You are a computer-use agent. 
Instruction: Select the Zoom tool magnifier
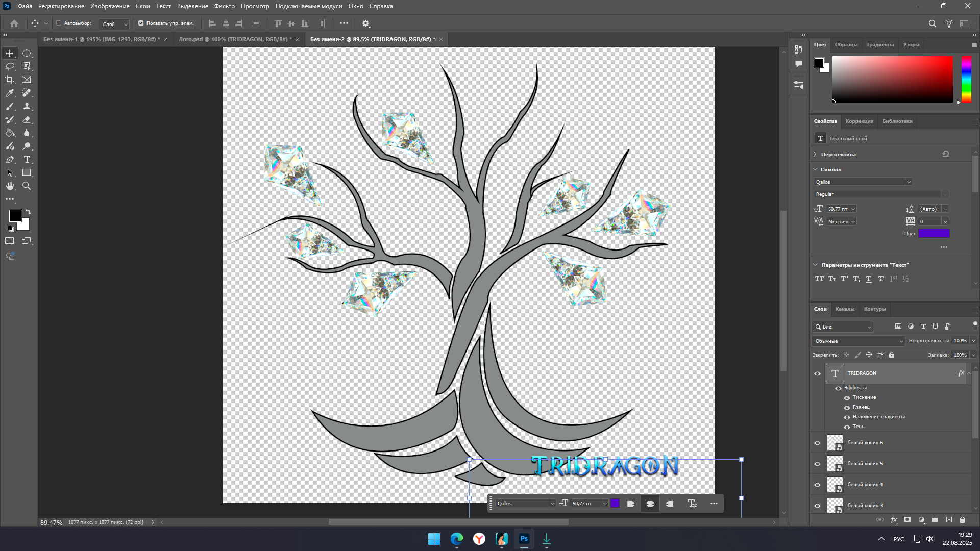coord(27,186)
